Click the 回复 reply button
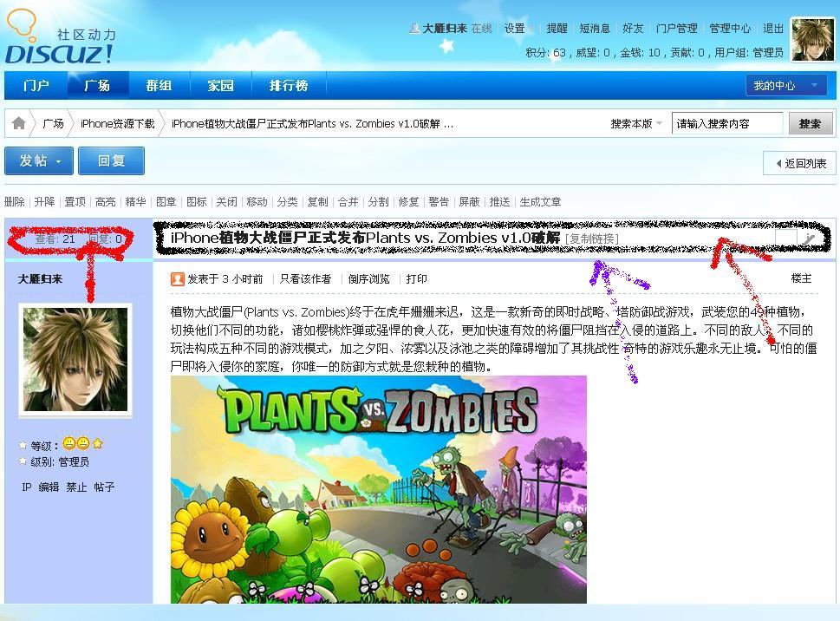 tap(112, 160)
